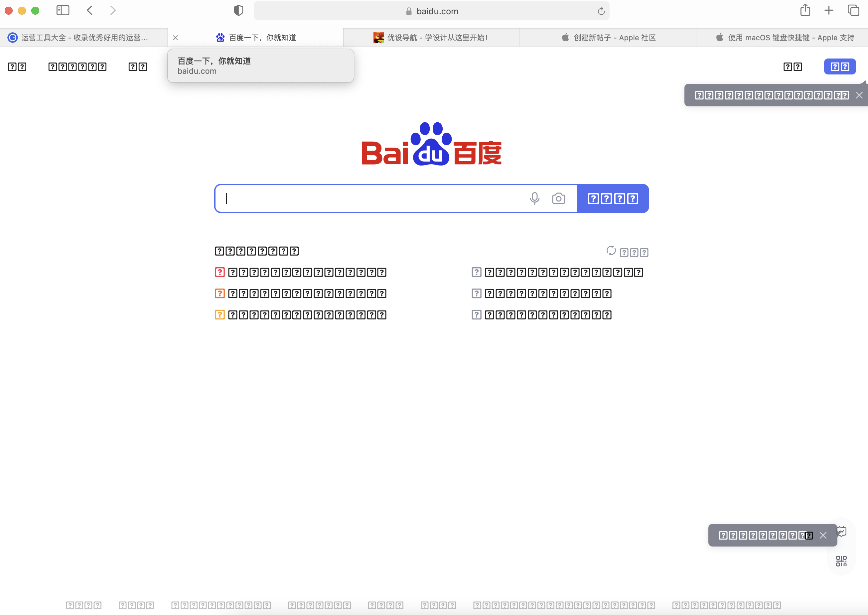Open a new tab with plus icon
868x615 pixels.
[829, 10]
